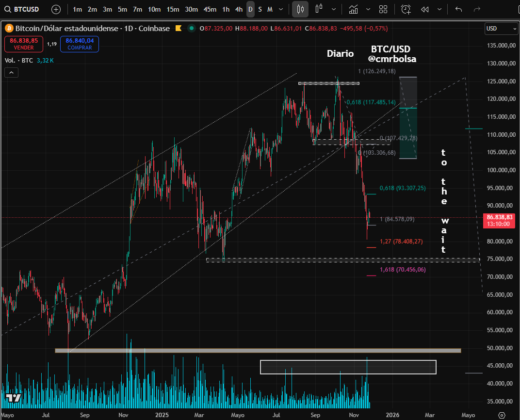
Task: Switch to the 1h timeframe
Action: (226, 9)
